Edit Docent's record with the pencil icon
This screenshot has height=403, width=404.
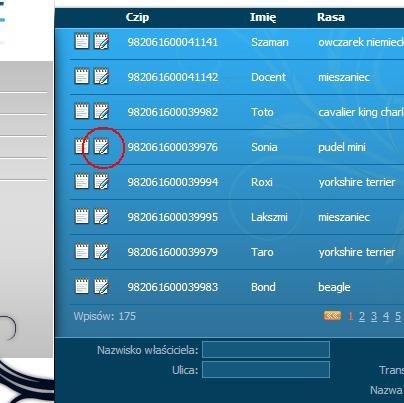pos(101,76)
